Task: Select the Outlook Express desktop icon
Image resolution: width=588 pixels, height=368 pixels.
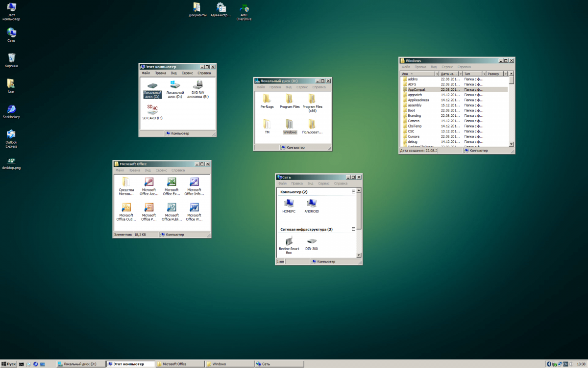Action: (11, 134)
